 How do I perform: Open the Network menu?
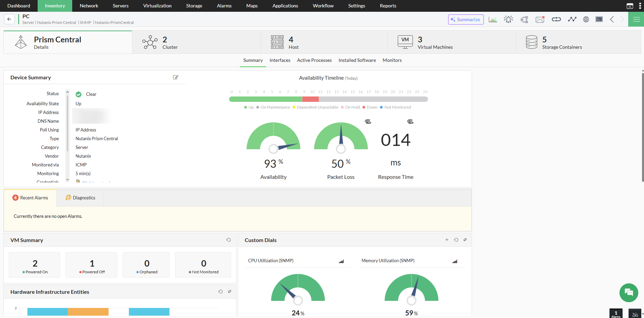(89, 6)
